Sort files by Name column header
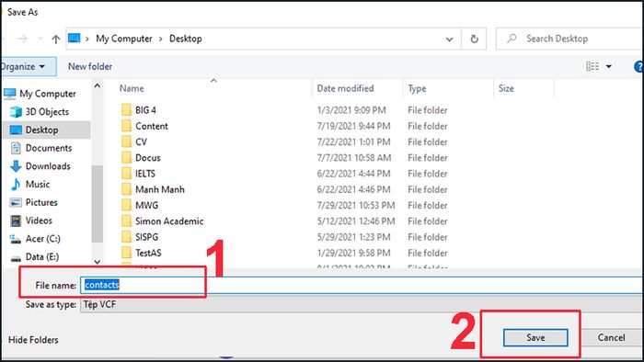The height and width of the screenshot is (362, 644). point(132,88)
